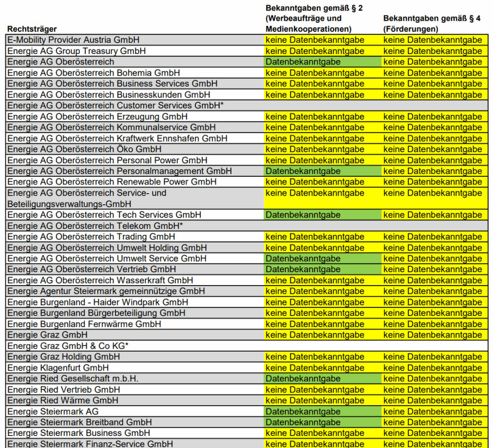Select Energie Burgenland - Haider Windpark GmbH
The image size is (493, 448).
pyautogui.click(x=98, y=303)
